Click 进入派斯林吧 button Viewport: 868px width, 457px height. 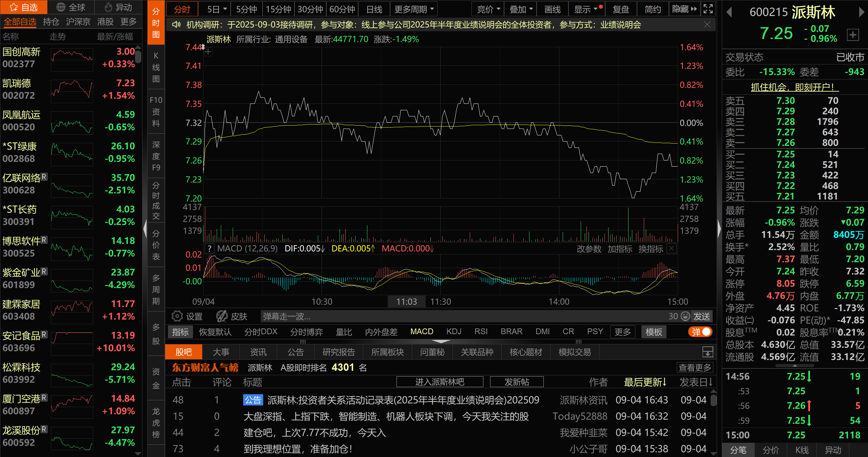tap(440, 382)
